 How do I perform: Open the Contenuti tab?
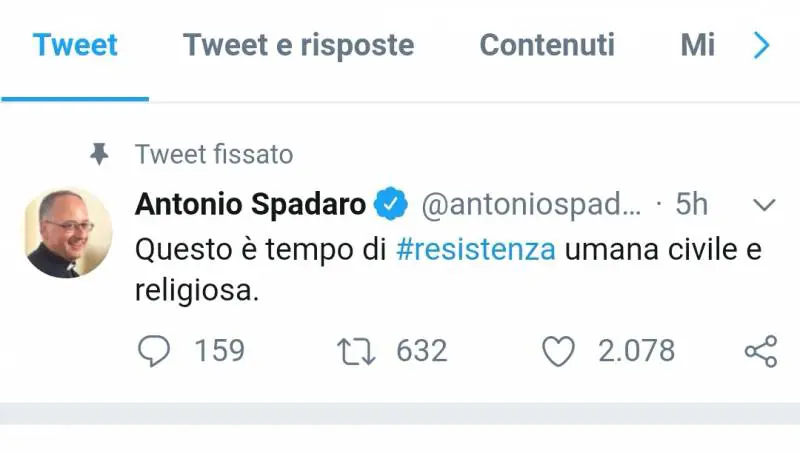pos(547,45)
